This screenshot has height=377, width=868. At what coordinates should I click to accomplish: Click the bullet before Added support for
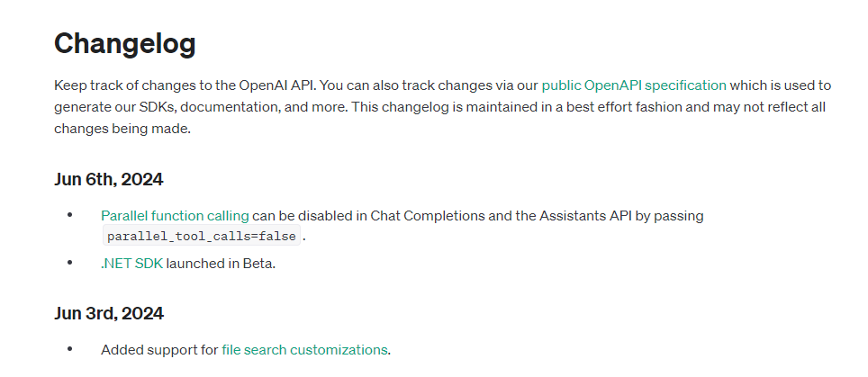69,349
